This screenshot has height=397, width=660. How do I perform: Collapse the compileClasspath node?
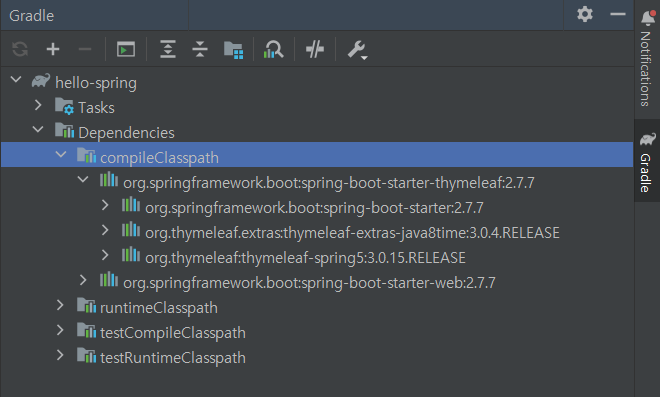pyautogui.click(x=61, y=154)
